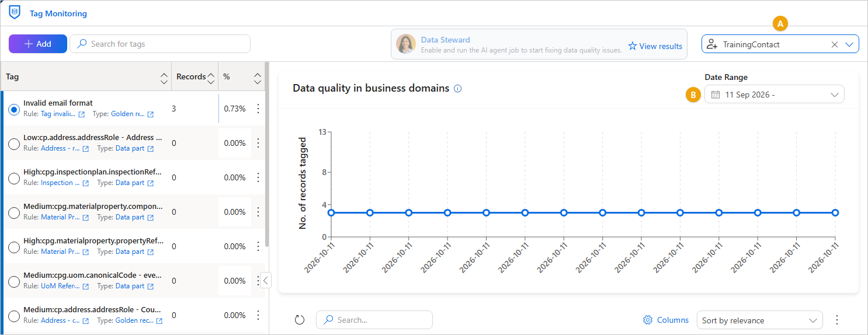The height and width of the screenshot is (335, 868).
Task: Select the Invalid email format radio button
Action: [15, 109]
